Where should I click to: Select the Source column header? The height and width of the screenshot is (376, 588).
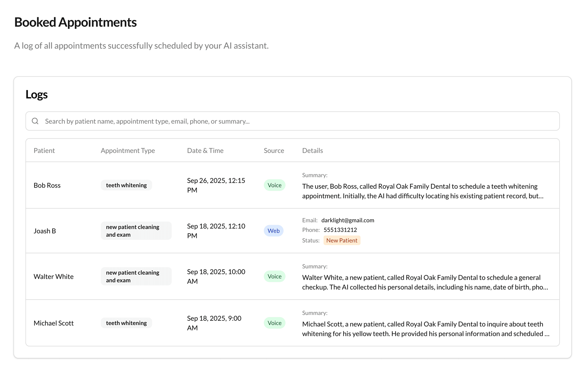(274, 150)
